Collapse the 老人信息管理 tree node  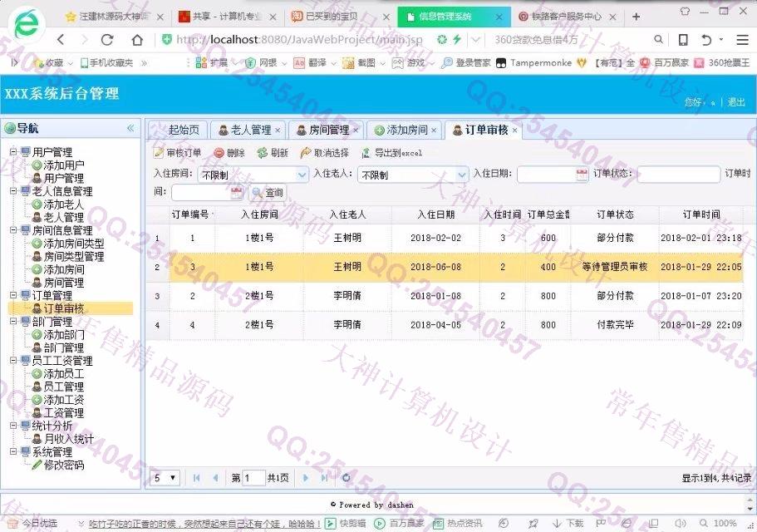(13, 191)
